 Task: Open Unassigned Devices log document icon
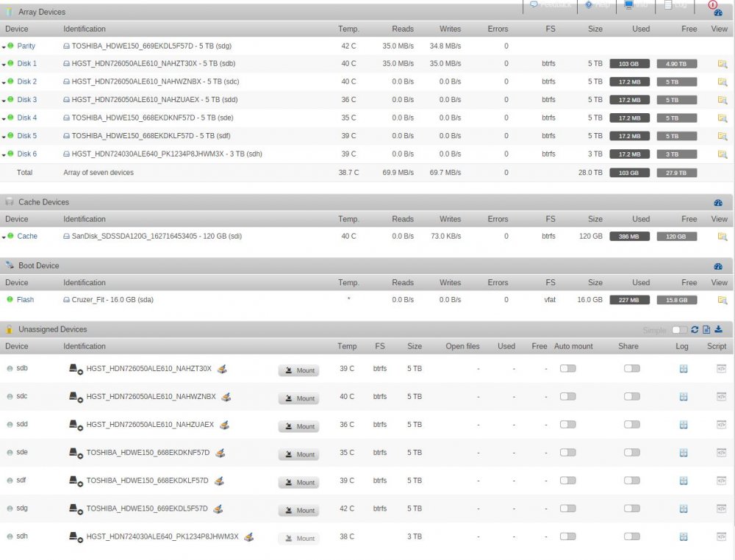tap(706, 329)
